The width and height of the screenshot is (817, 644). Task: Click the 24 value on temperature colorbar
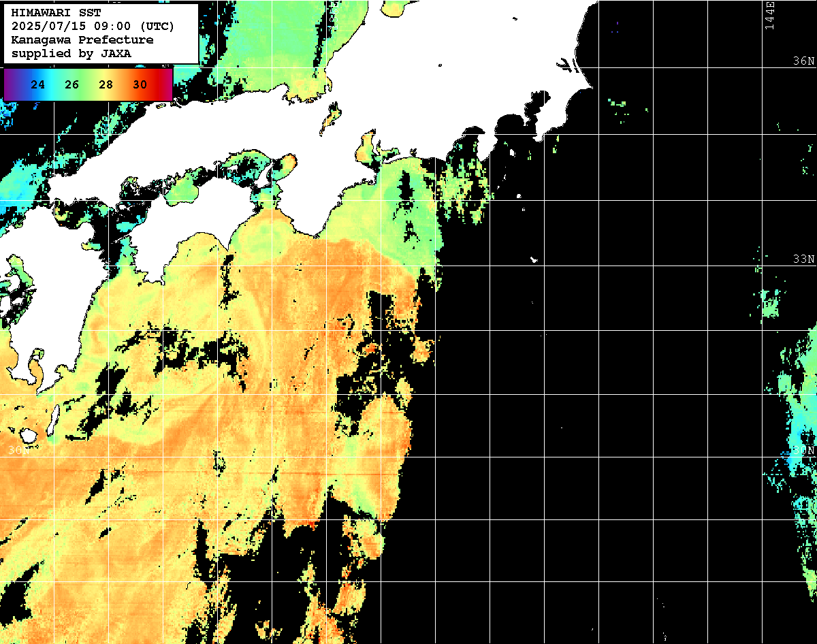point(38,85)
